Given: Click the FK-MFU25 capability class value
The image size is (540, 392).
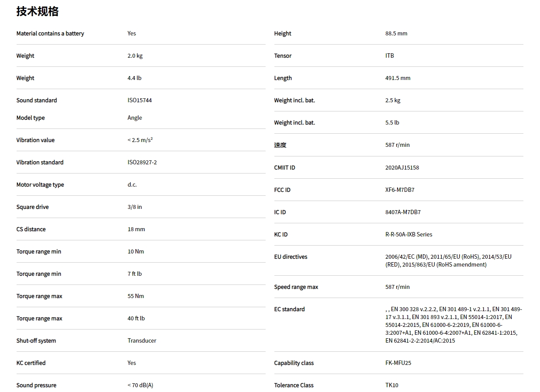Looking at the screenshot, I should (x=398, y=363).
